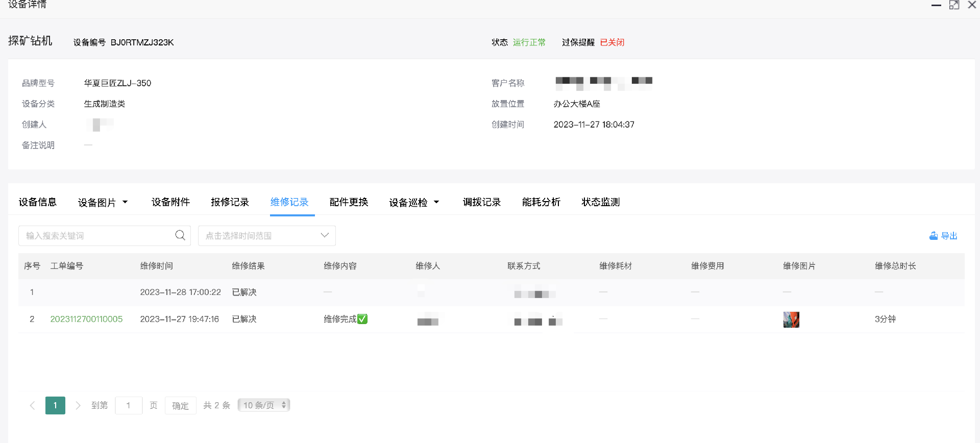Click the page number jump input
The width and height of the screenshot is (980, 443).
(x=129, y=405)
